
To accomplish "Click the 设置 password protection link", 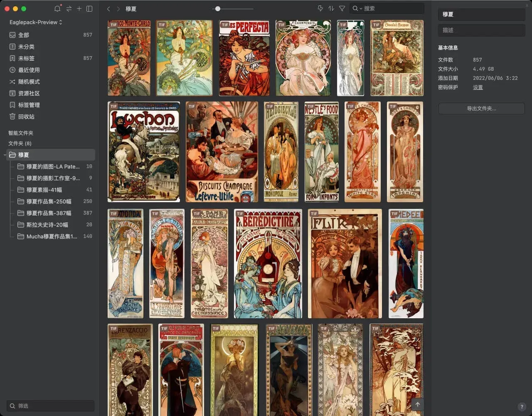I will [478, 87].
